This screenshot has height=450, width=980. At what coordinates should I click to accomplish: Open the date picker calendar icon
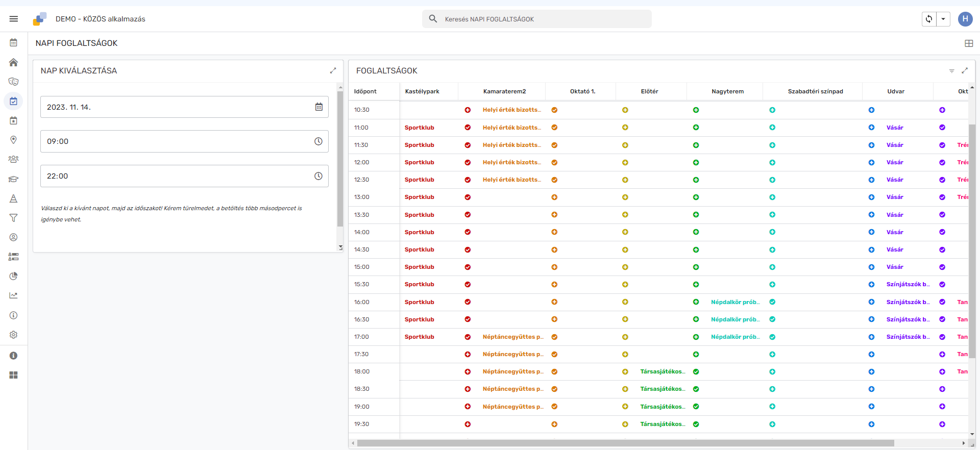319,107
